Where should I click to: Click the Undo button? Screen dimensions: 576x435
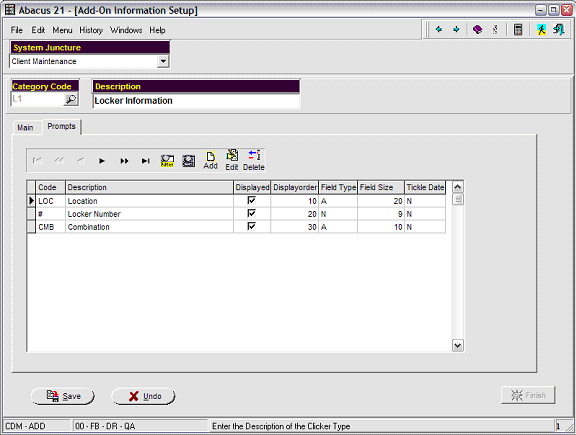(143, 396)
